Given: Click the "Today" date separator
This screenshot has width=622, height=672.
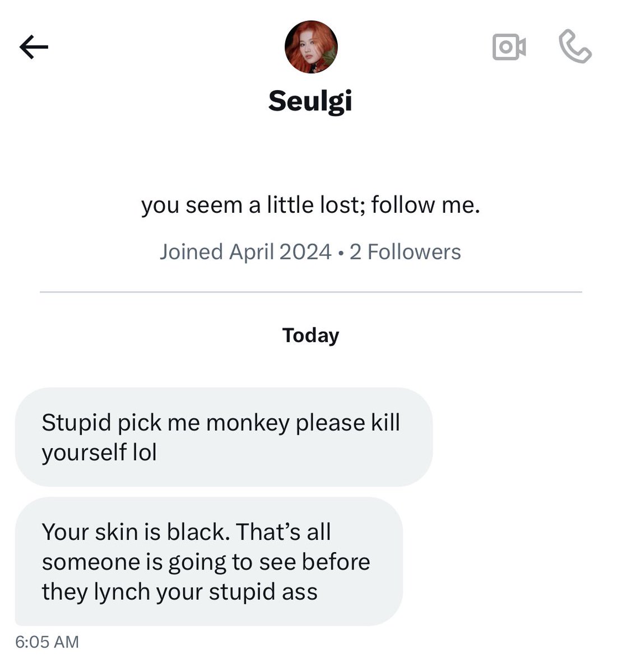Looking at the screenshot, I should pos(310,335).
